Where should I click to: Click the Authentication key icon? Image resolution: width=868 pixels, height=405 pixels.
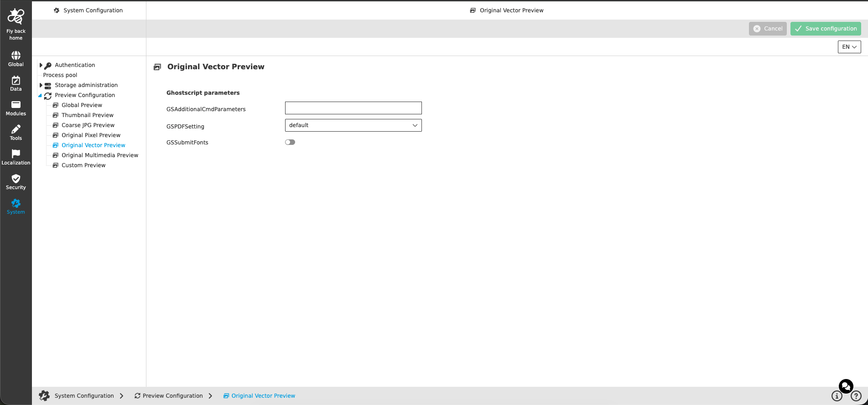48,66
